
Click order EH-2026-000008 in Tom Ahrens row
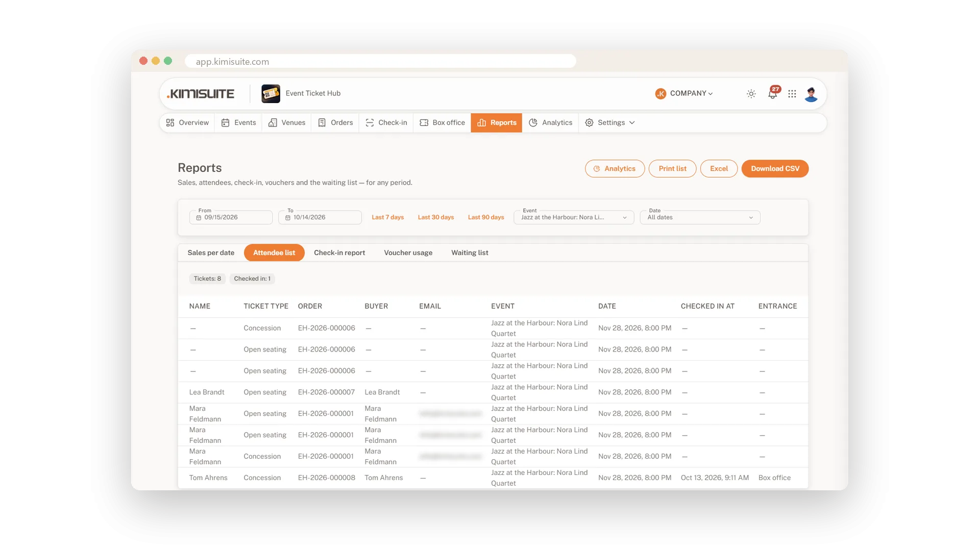[327, 478]
